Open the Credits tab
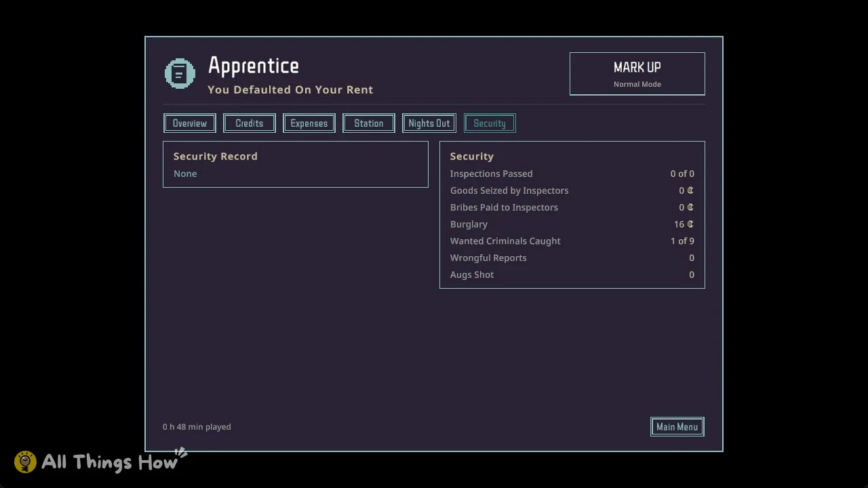 [x=250, y=123]
